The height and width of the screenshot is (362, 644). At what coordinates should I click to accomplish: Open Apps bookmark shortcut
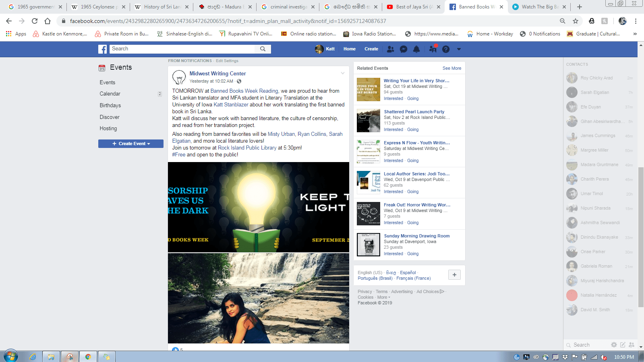[x=16, y=34]
